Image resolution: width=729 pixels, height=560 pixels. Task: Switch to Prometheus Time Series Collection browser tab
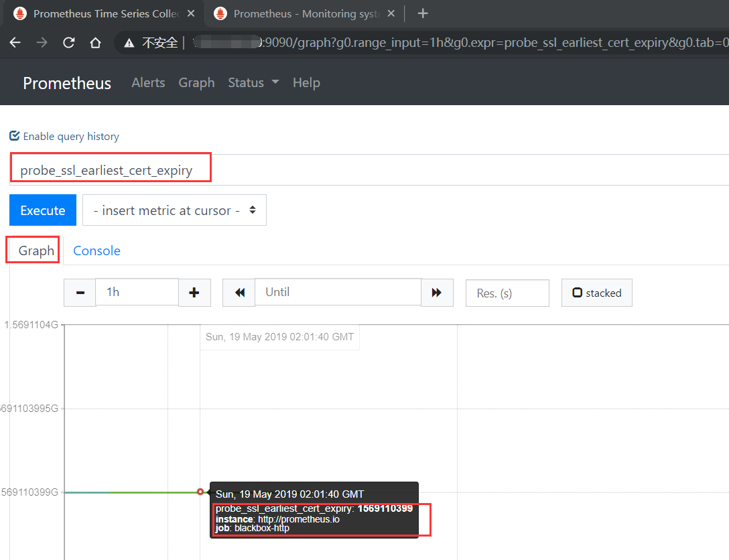tap(103, 14)
